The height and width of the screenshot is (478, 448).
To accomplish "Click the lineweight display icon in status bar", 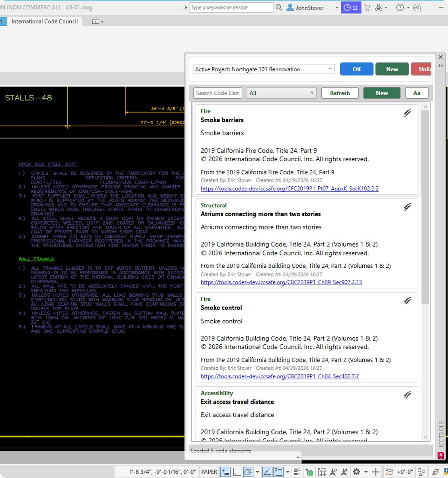I will (x=297, y=472).
